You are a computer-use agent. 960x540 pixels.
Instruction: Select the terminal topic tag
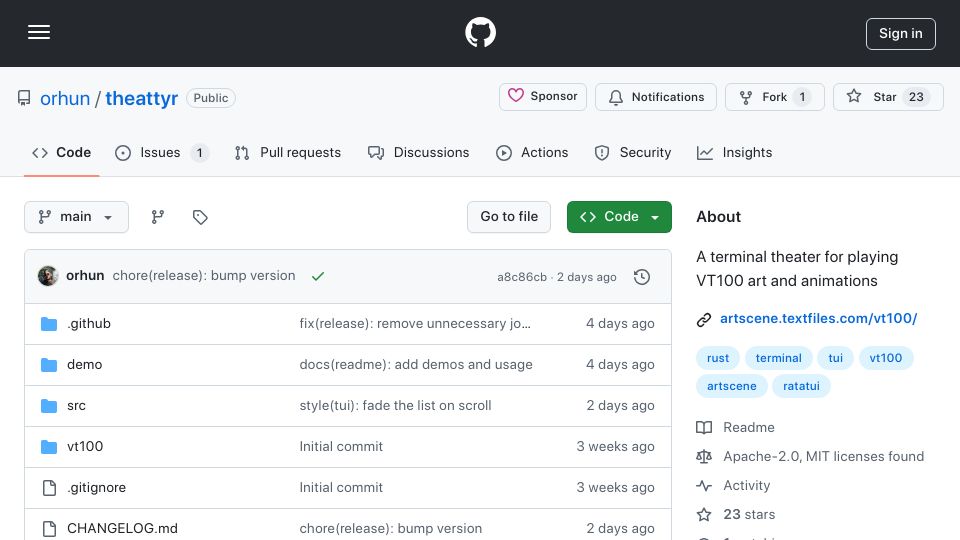click(778, 358)
